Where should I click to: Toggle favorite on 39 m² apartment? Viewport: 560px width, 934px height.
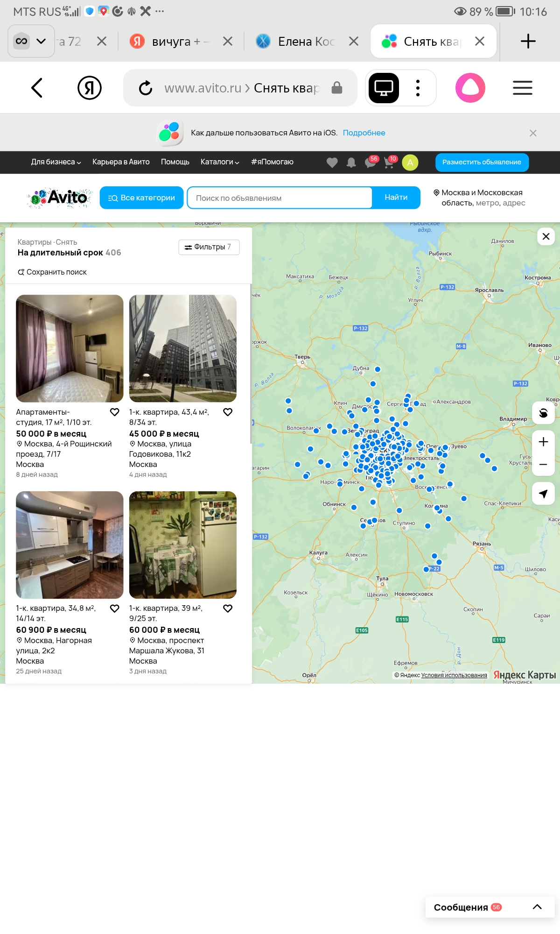tap(228, 609)
